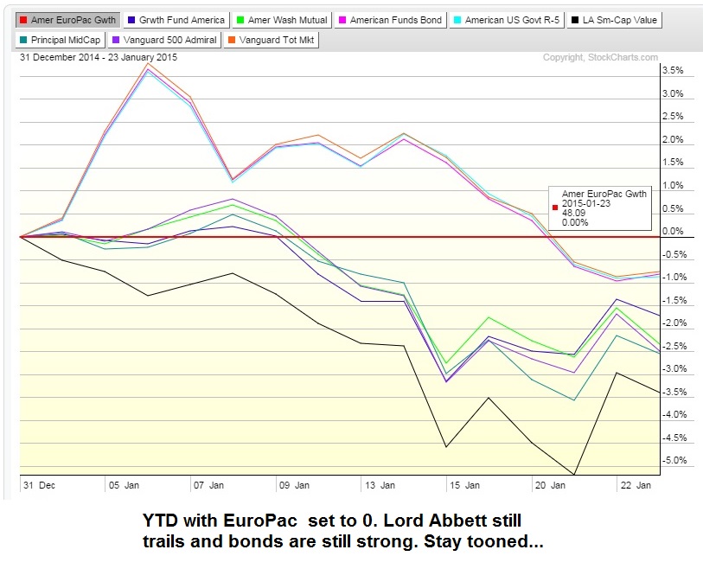Toggle the Vanguard 500 Admiral series
This screenshot has height=588, width=703.
[164, 40]
